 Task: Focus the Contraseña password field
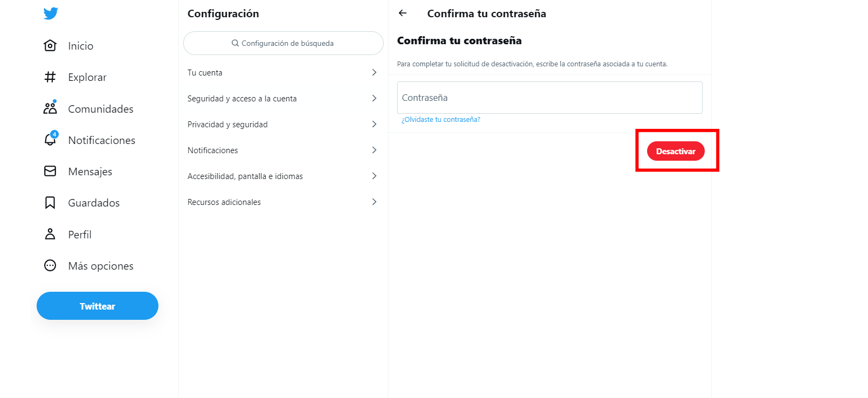550,98
